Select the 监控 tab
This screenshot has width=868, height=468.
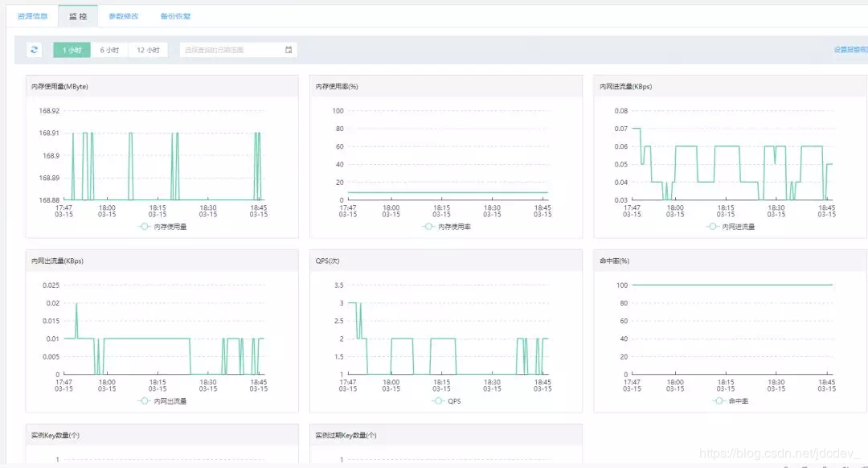78,16
